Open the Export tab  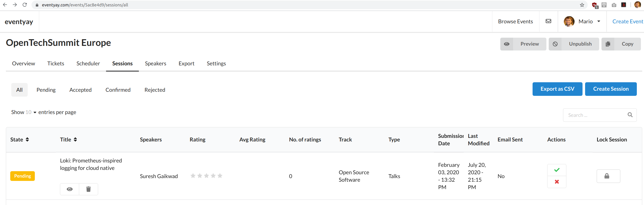pos(186,64)
